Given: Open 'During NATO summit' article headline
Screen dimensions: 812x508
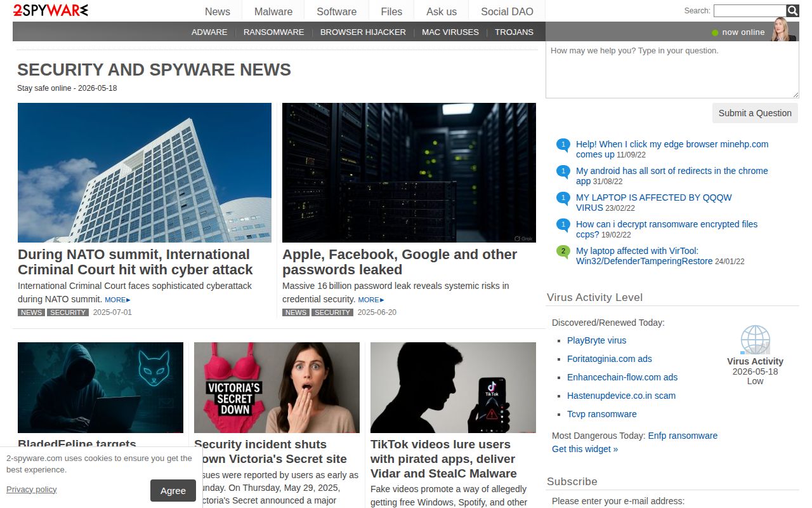Looking at the screenshot, I should tap(135, 262).
